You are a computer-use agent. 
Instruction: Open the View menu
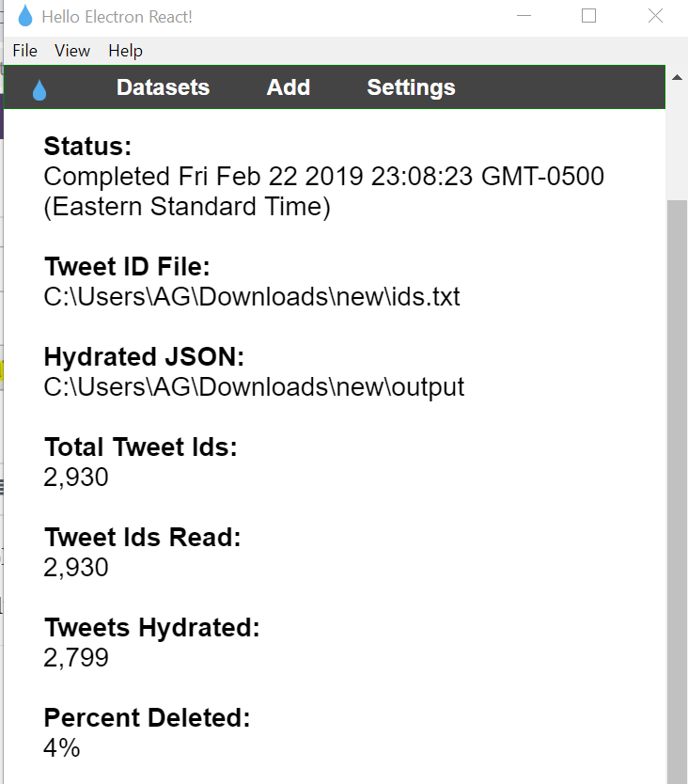coord(72,51)
